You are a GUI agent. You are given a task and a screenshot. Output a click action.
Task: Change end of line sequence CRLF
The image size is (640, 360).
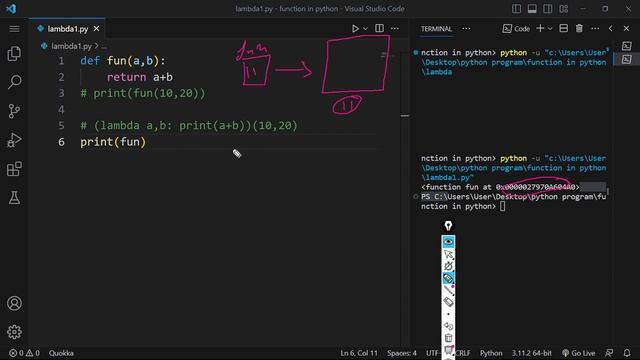(x=463, y=353)
